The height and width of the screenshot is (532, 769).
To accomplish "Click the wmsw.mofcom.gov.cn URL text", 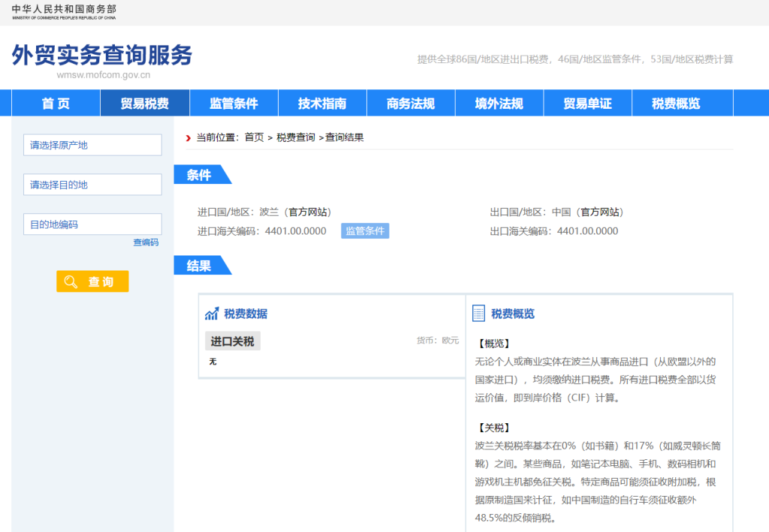I will pos(104,75).
